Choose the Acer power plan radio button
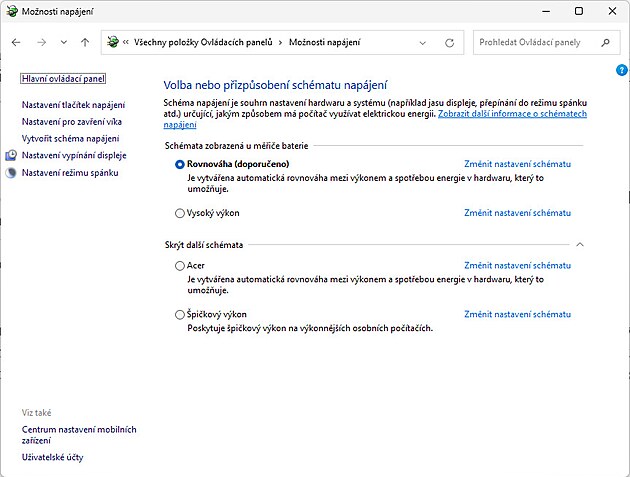This screenshot has width=630, height=477. 180,266
